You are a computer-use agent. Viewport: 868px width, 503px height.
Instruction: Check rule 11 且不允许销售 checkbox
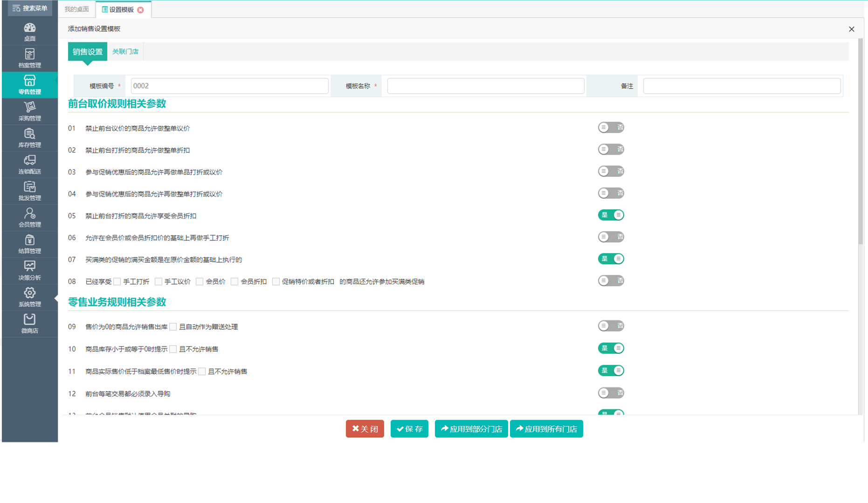click(x=202, y=371)
